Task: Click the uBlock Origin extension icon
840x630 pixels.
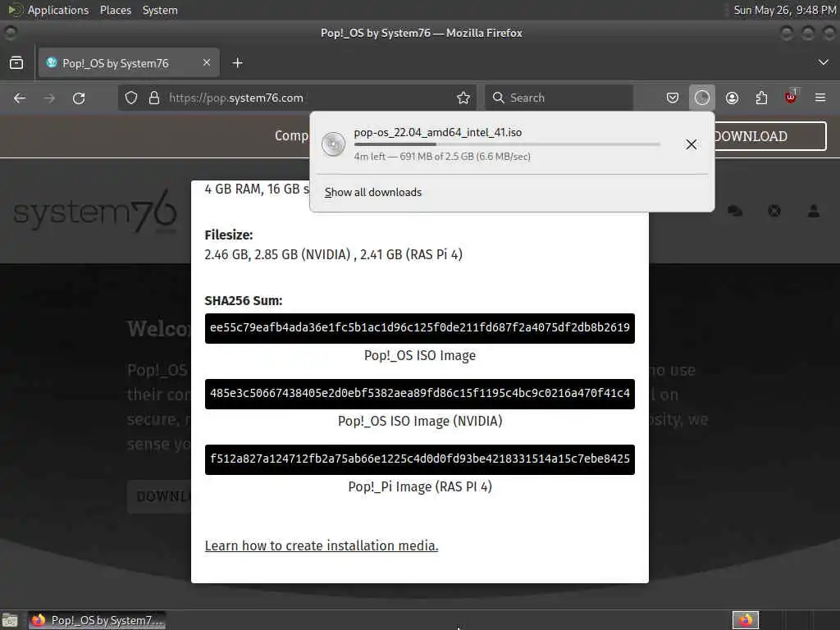Action: pyautogui.click(x=791, y=97)
